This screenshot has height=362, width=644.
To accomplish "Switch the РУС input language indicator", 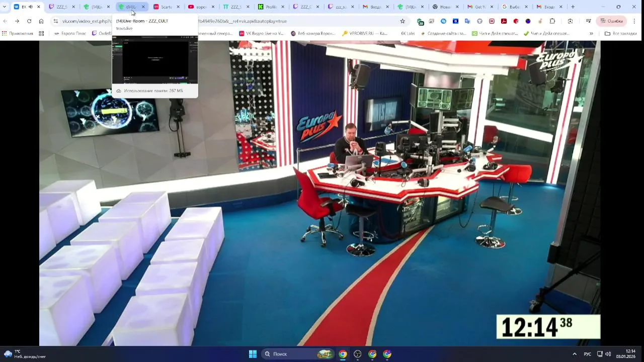I will point(587,354).
